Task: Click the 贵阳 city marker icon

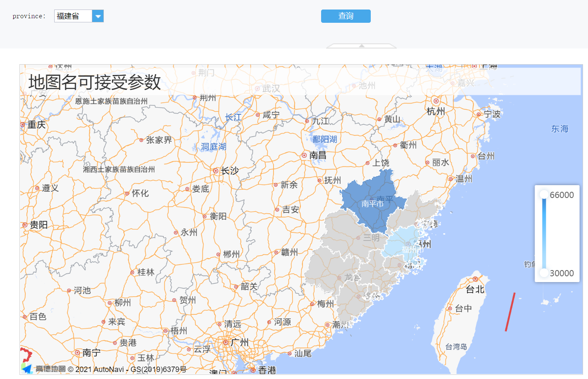Action: [x=25, y=225]
